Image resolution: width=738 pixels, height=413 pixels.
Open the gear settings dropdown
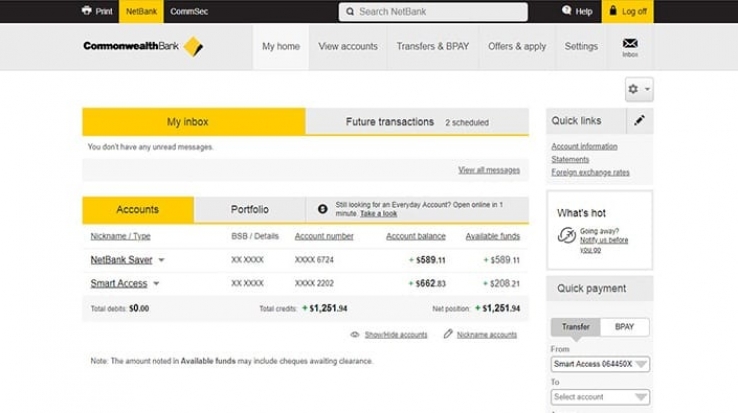(638, 89)
